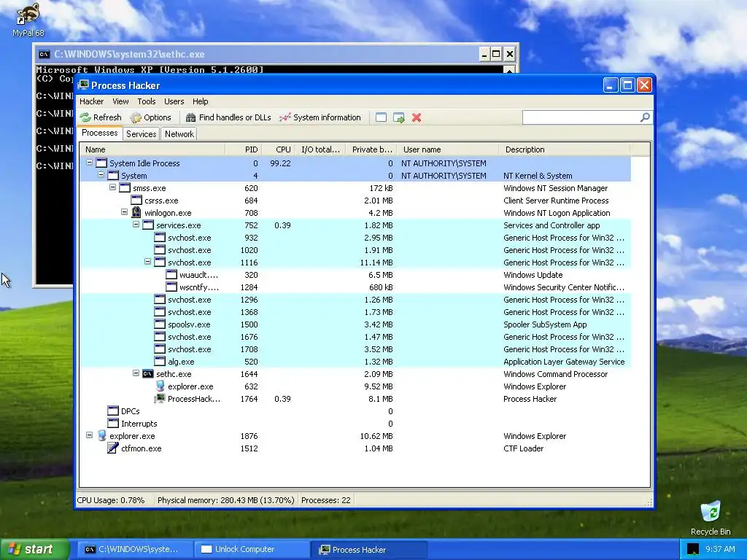Click the sethc.exe console title bar icon
The image size is (747, 560).
click(x=44, y=54)
